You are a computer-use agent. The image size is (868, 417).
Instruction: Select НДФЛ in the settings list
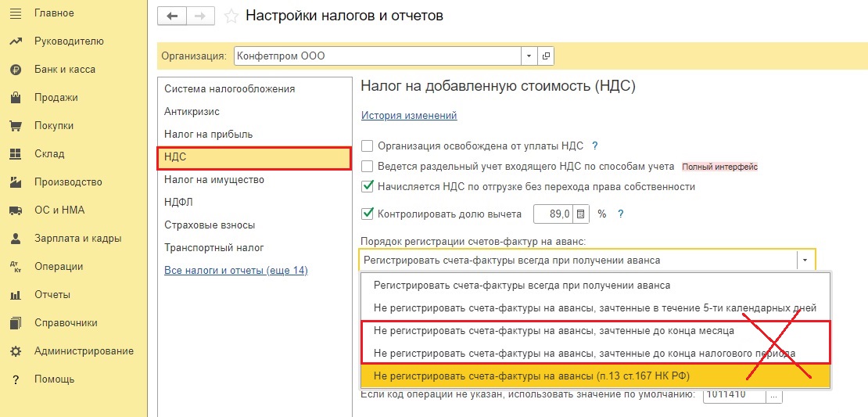(255, 202)
